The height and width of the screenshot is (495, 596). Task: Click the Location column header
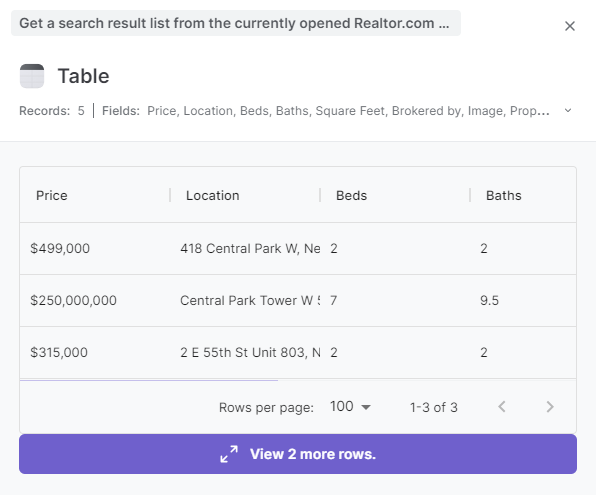245,195
